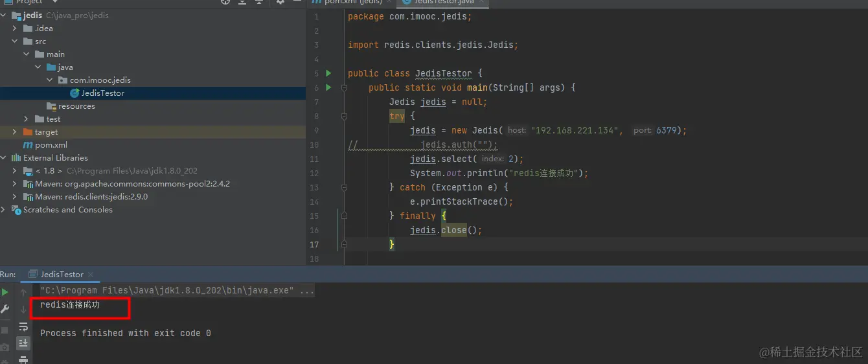Click the blue java source folder icon

click(51, 67)
